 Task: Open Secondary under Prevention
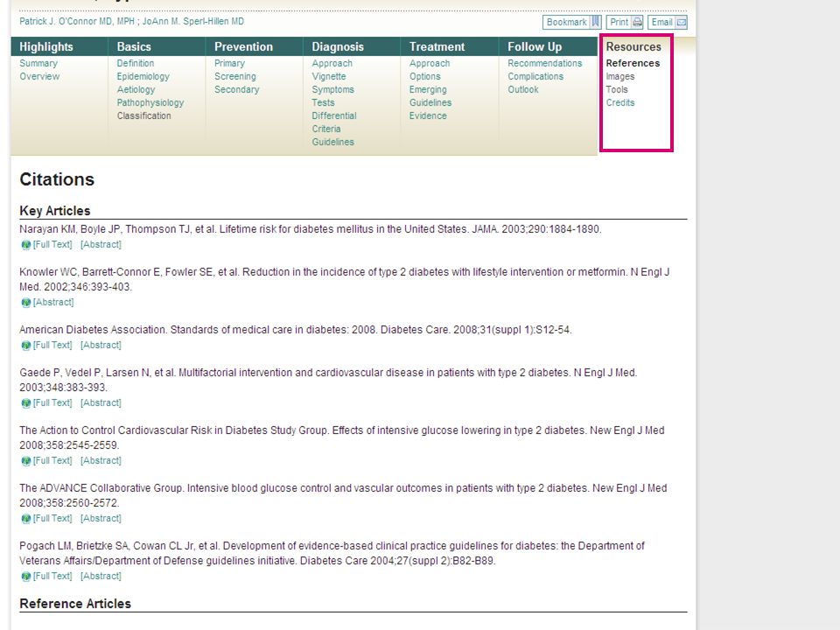click(x=237, y=89)
